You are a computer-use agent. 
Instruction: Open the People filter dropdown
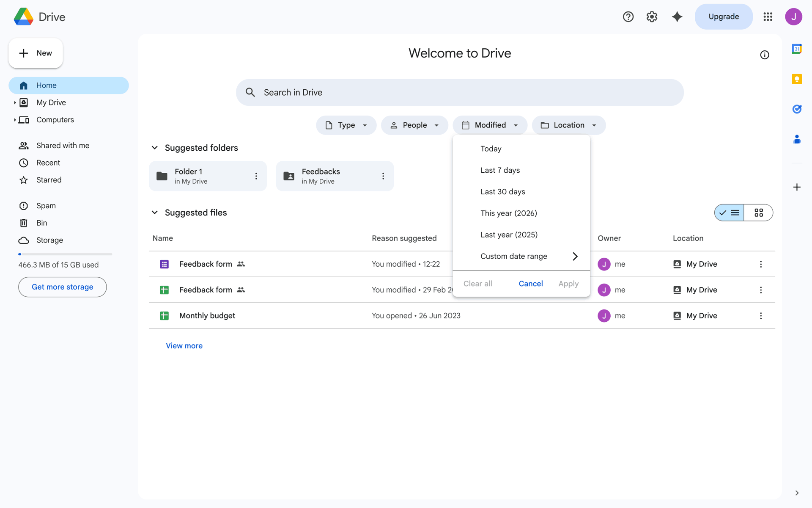click(x=414, y=125)
